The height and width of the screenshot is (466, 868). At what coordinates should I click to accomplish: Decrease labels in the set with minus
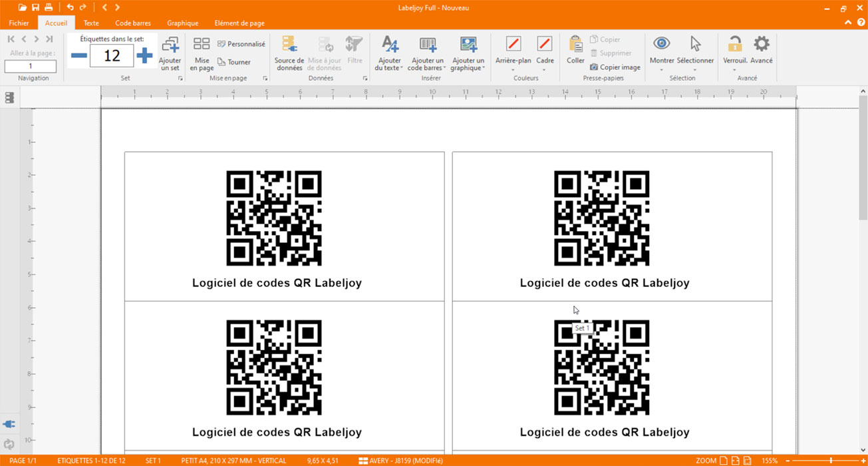pos(79,55)
